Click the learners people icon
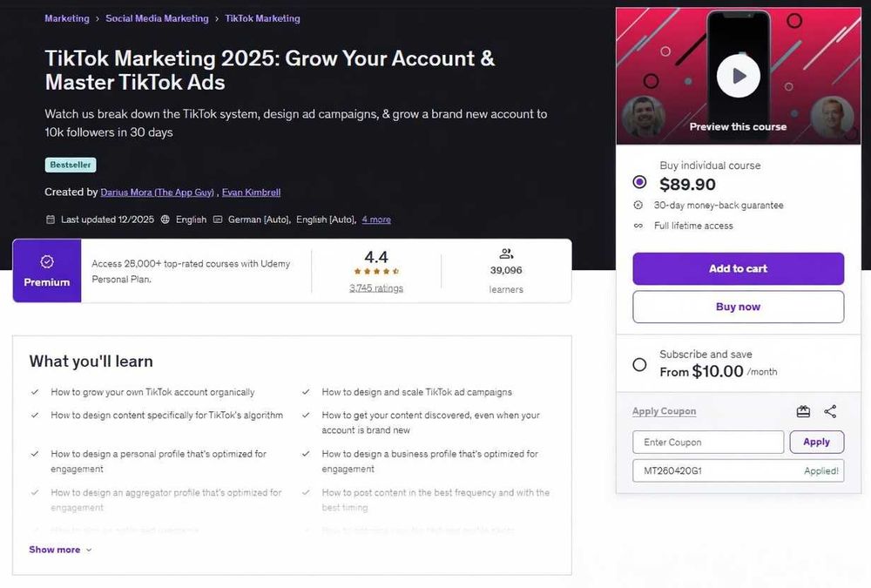Screen dimensions: 871x588 tap(506, 254)
